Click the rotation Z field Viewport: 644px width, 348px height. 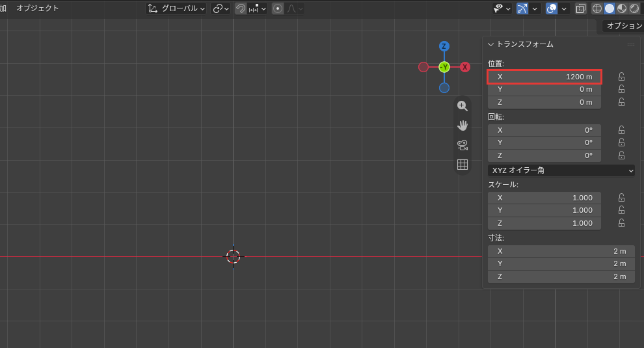[x=544, y=155]
